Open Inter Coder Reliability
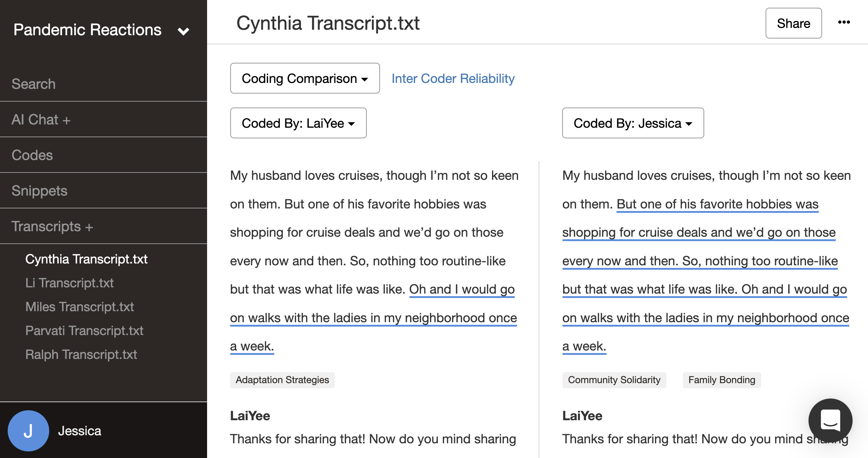This screenshot has width=868, height=458. point(453,78)
